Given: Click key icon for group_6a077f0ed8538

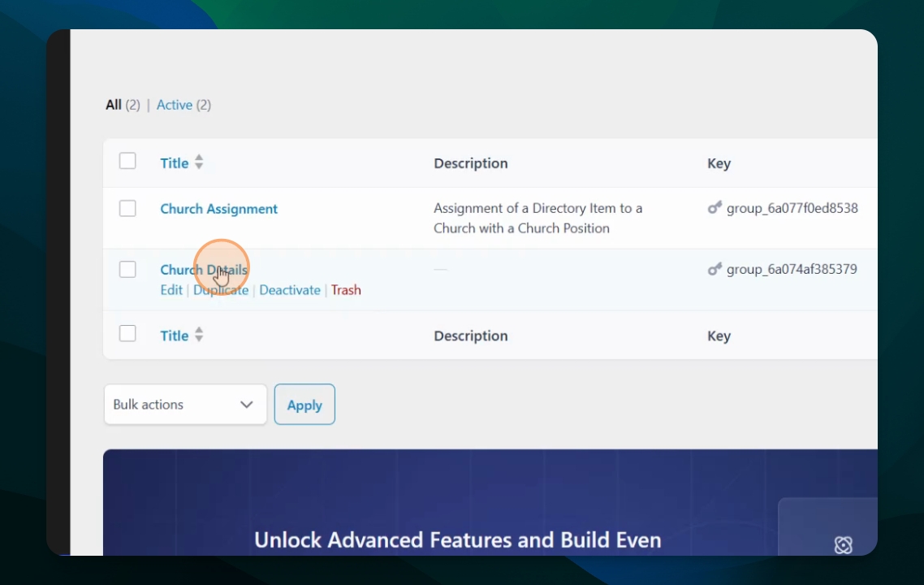Looking at the screenshot, I should [715, 207].
